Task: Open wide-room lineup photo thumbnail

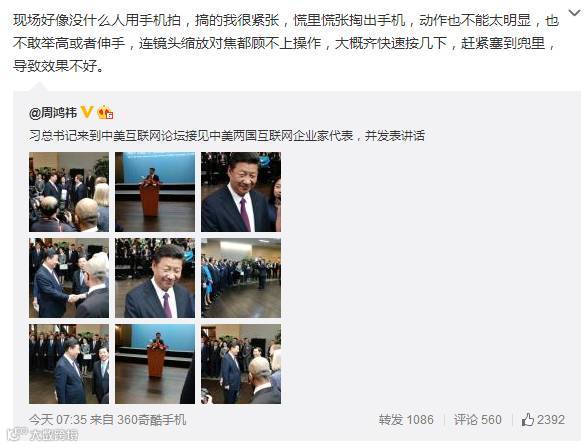Action: click(x=241, y=278)
